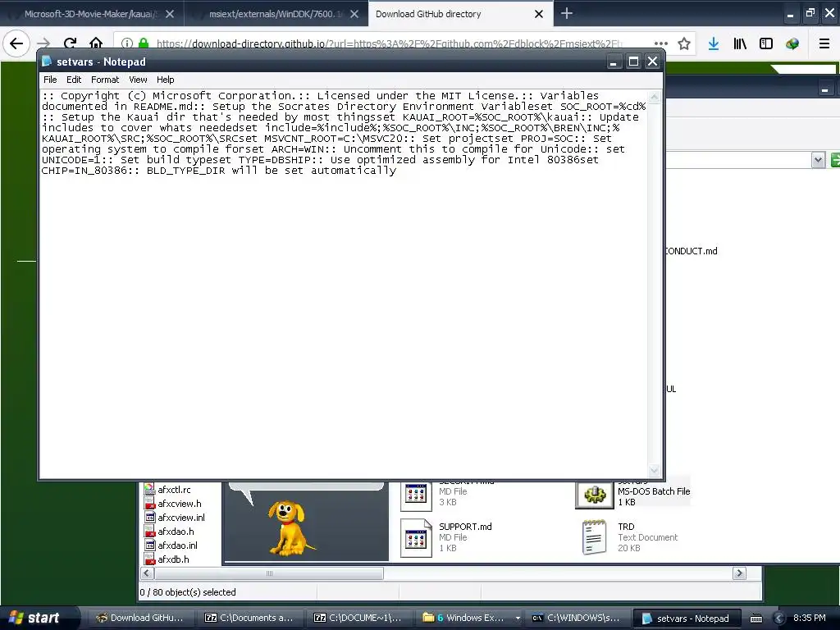Select the SUPPORT.md file icon

(416, 538)
